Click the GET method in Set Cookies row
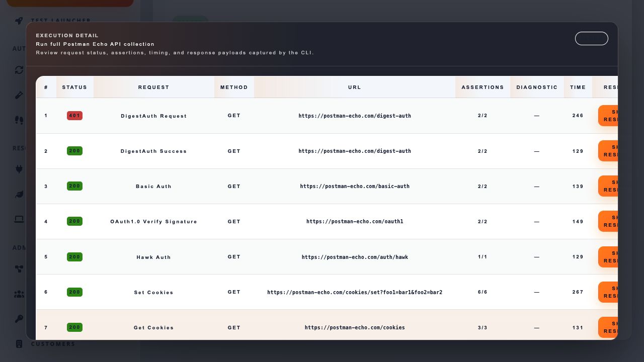 (x=234, y=292)
